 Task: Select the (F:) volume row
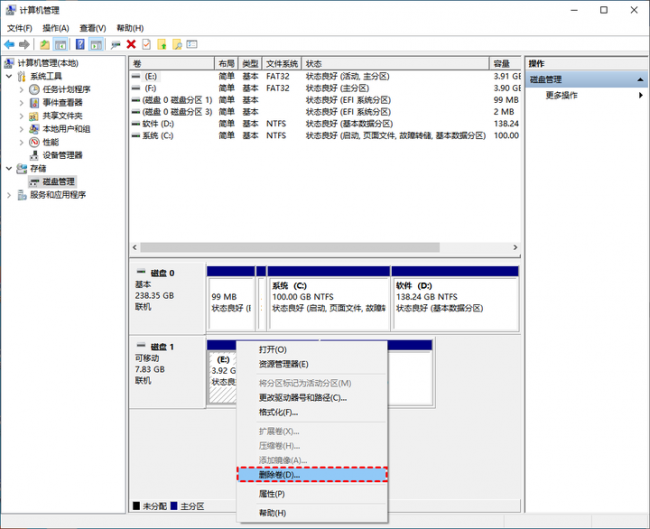(x=325, y=88)
